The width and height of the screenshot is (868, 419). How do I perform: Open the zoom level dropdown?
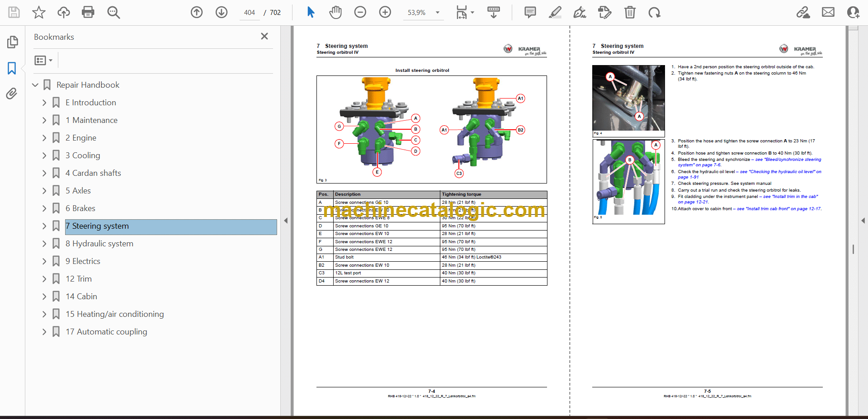click(437, 13)
